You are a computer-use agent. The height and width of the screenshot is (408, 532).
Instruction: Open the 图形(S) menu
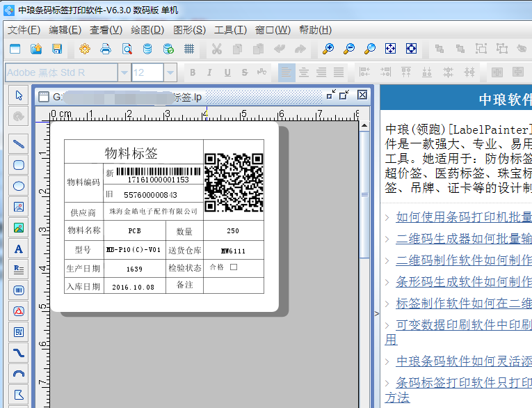tap(189, 30)
